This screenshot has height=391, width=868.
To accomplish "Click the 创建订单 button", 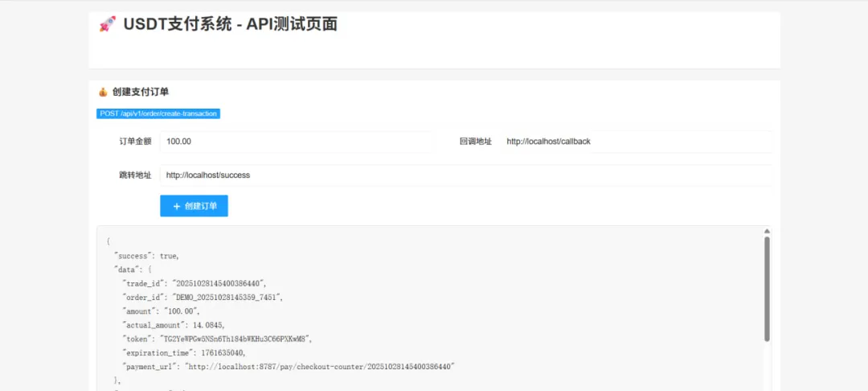I will click(x=194, y=206).
